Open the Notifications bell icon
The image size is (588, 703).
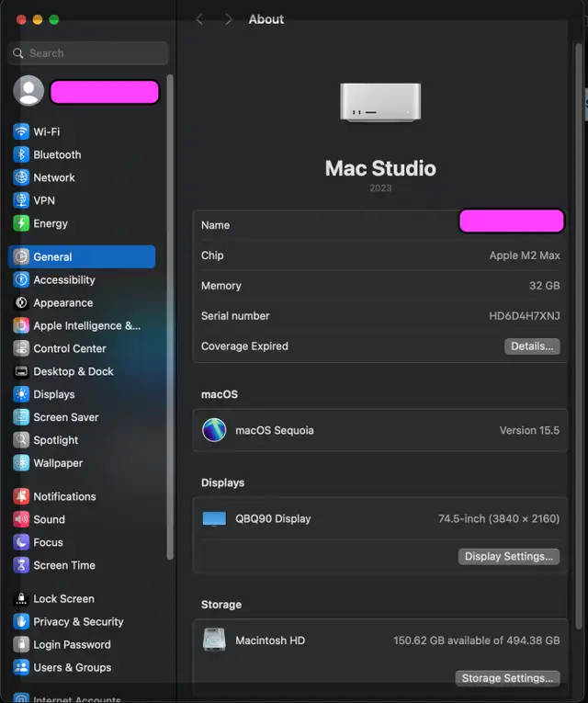[21, 496]
